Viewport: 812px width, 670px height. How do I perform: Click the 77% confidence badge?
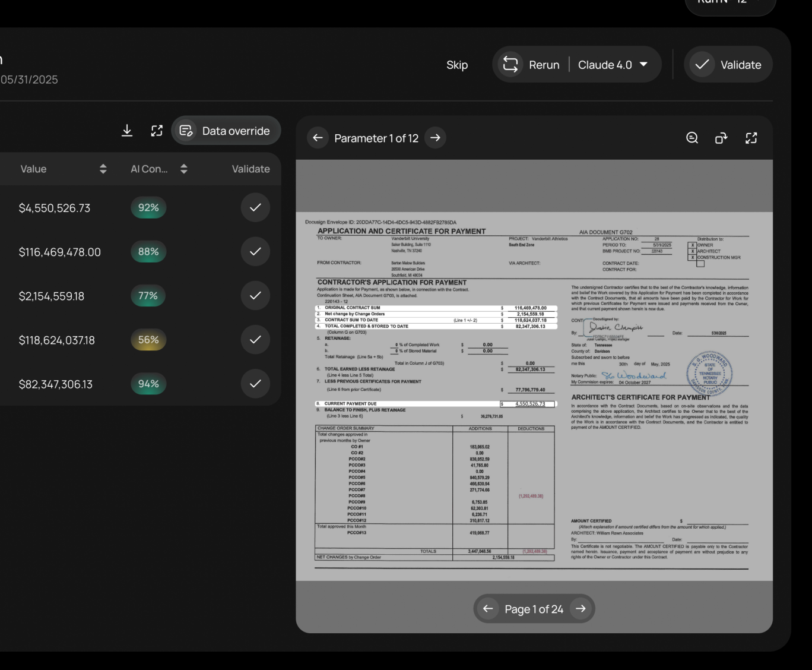[x=148, y=296]
